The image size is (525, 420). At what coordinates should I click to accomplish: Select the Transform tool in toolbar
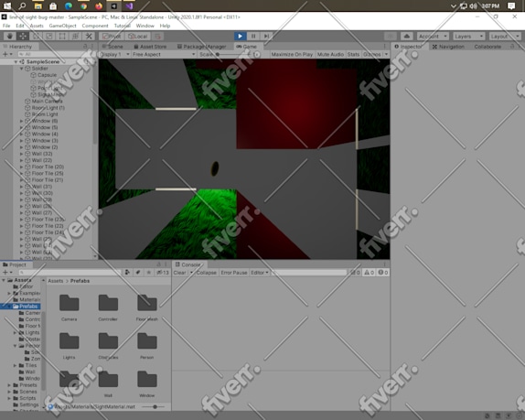pyautogui.click(x=75, y=37)
